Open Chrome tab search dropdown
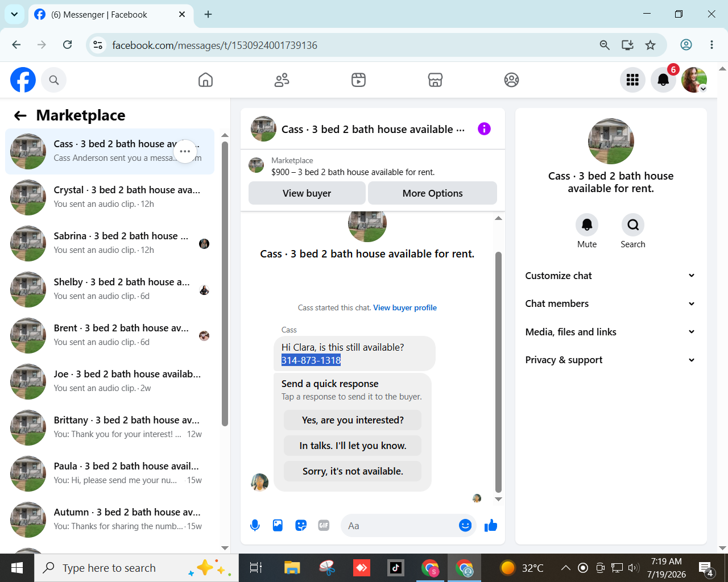 tap(14, 14)
